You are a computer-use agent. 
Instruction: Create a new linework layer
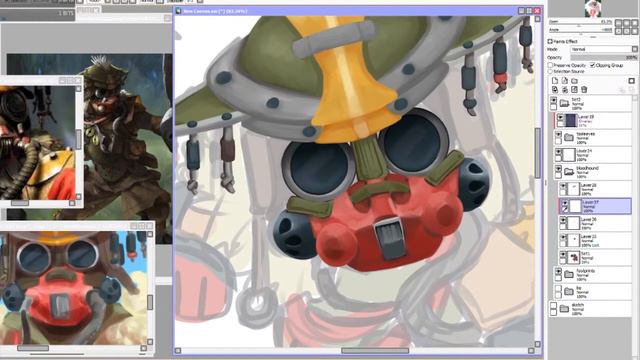point(565,81)
